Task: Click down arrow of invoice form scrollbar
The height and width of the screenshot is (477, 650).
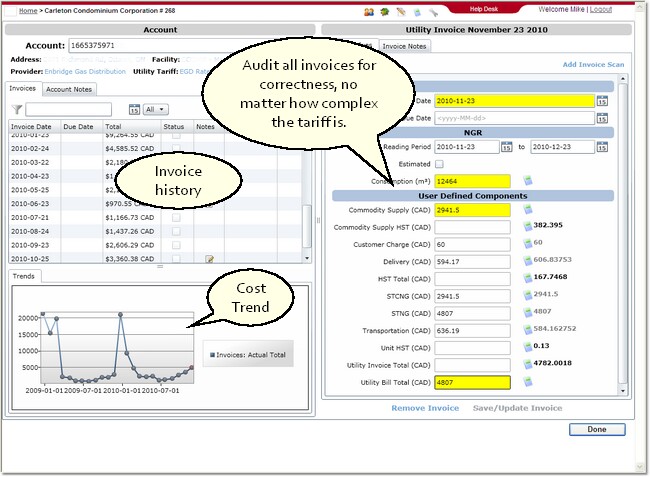Action: [623, 391]
